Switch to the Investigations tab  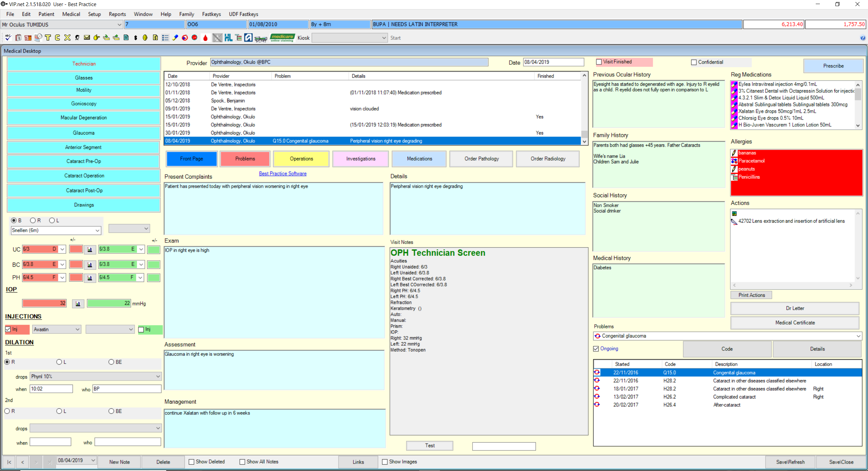click(361, 159)
